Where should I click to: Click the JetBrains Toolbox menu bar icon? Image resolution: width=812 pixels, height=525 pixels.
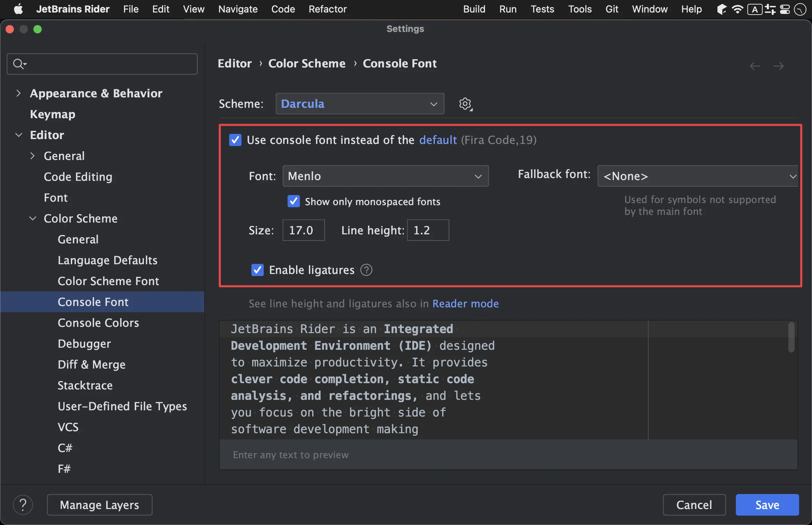click(722, 9)
